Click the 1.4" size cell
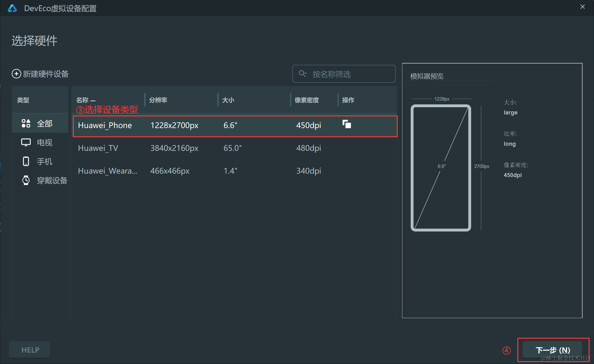The image size is (594, 364). click(230, 171)
